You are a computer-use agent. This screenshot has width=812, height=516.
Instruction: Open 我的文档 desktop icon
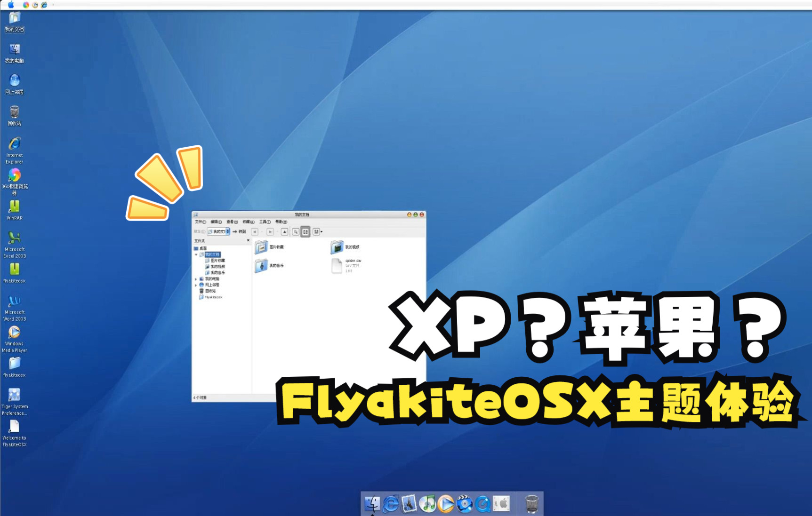(x=15, y=22)
